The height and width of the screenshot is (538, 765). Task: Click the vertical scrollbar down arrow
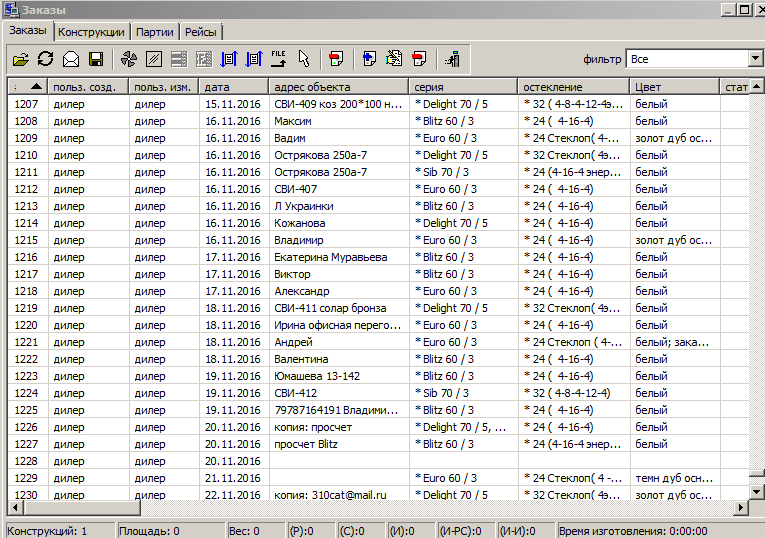(x=757, y=491)
